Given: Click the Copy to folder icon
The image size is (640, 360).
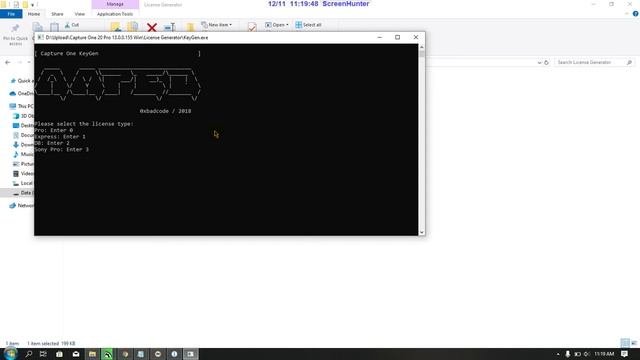Looking at the screenshot, I should pyautogui.click(x=133, y=27).
